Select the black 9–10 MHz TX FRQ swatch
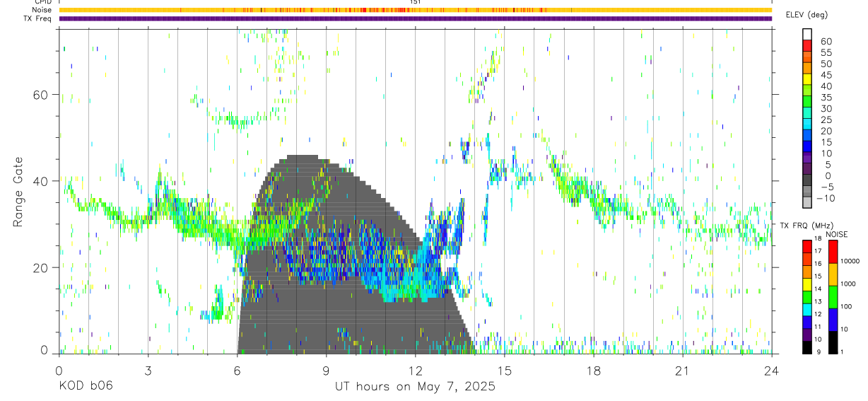The image size is (868, 401). coord(807,347)
